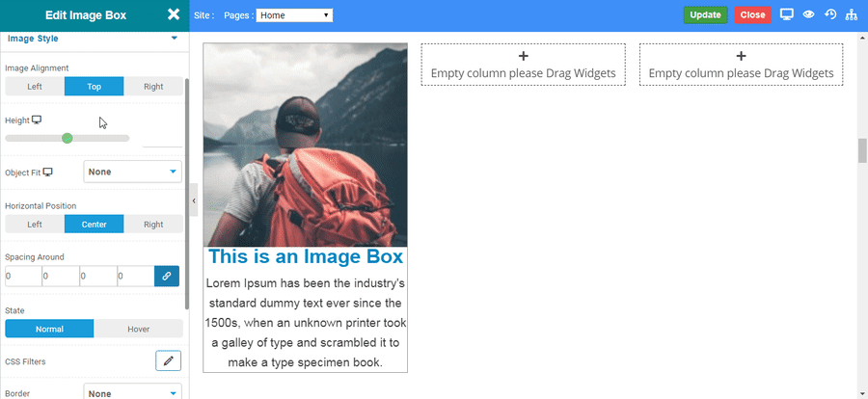The image size is (868, 399).
Task: Open the Object Fit dropdown
Action: click(x=133, y=172)
